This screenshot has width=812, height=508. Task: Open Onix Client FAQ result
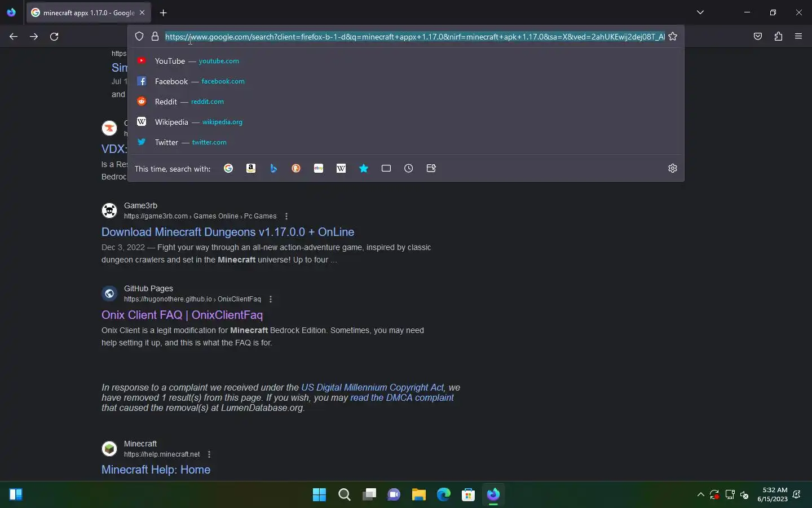point(182,315)
